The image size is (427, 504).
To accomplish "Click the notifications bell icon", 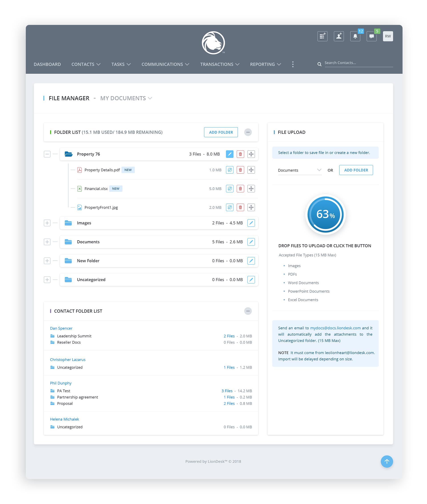I will (x=355, y=36).
